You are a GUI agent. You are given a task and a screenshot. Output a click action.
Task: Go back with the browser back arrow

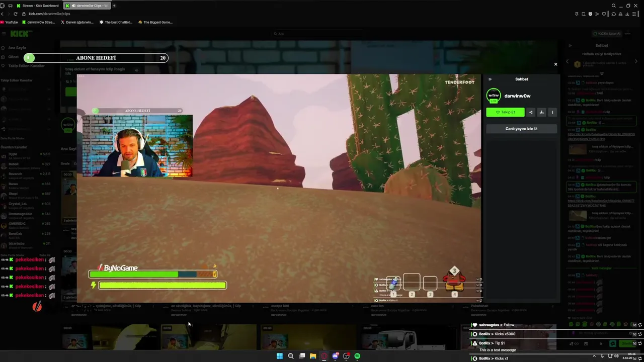pyautogui.click(x=3, y=14)
